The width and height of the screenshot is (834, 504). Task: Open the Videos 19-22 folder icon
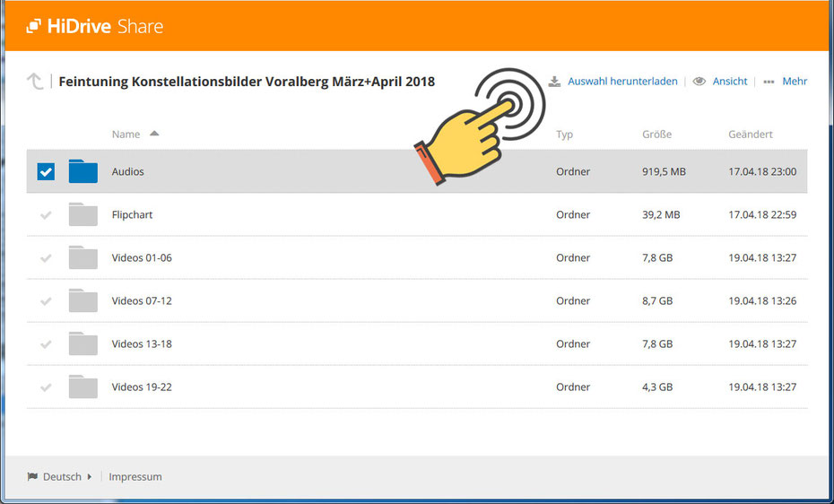click(83, 387)
